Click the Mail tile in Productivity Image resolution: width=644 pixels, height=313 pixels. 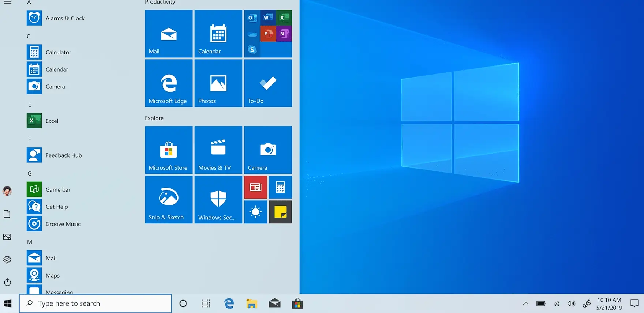169,34
